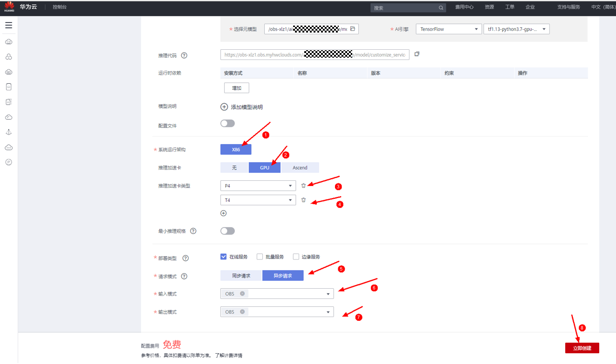
Task: Open the T4 accelerator type dropdown
Action: tap(258, 200)
